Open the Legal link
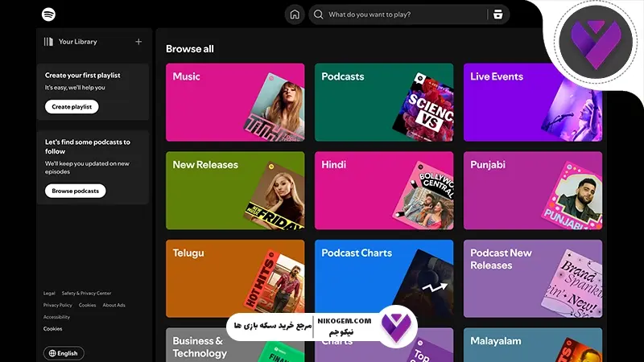Screen dimensions: 644x362 point(49,293)
